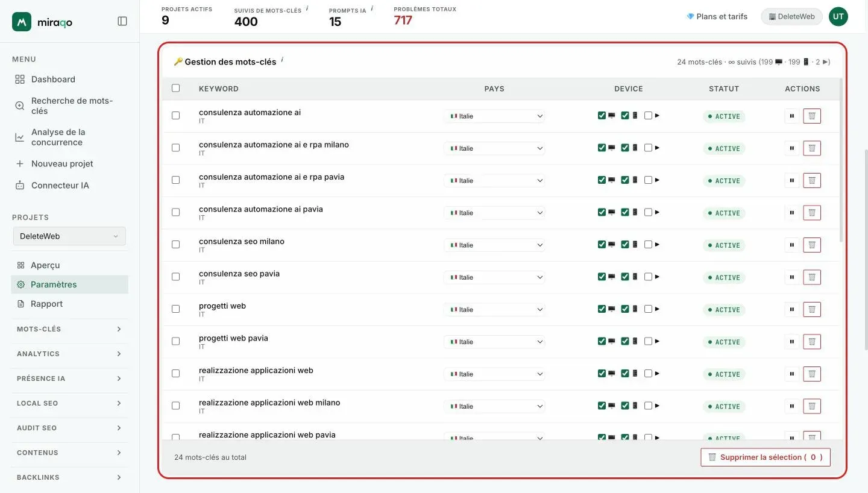
Task: Tick the select-all checkbox in table header
Action: 176,88
